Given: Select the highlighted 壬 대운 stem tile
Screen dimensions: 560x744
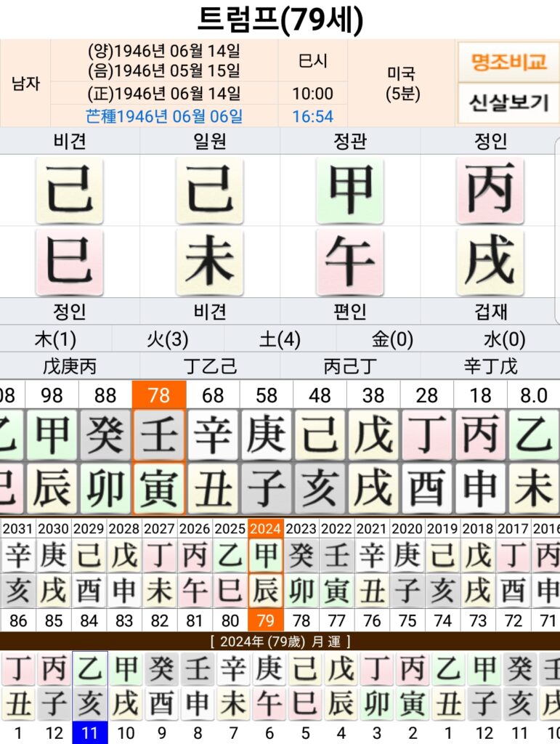Looking at the screenshot, I should [x=159, y=435].
